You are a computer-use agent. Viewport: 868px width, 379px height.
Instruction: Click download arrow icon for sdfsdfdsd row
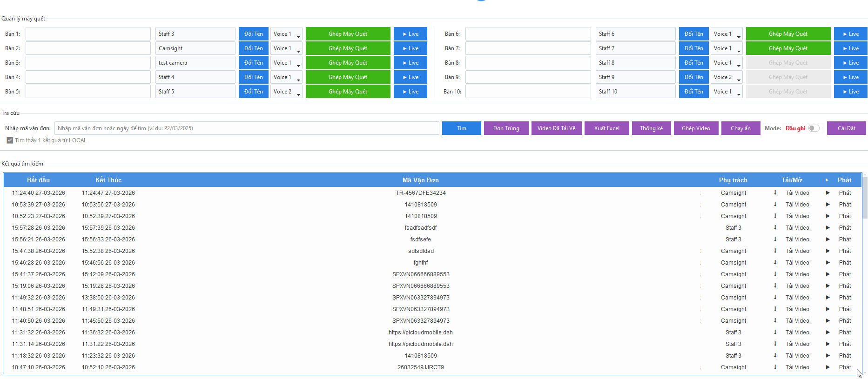click(x=775, y=251)
